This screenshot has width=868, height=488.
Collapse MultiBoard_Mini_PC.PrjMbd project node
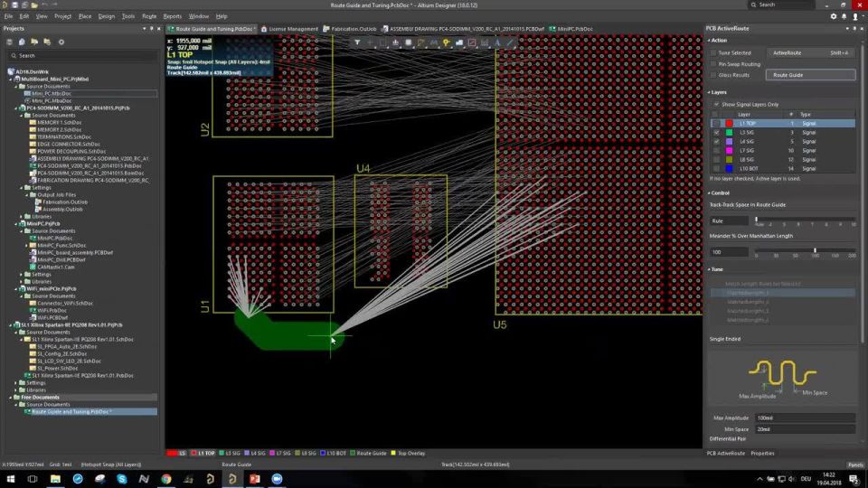tap(11, 80)
